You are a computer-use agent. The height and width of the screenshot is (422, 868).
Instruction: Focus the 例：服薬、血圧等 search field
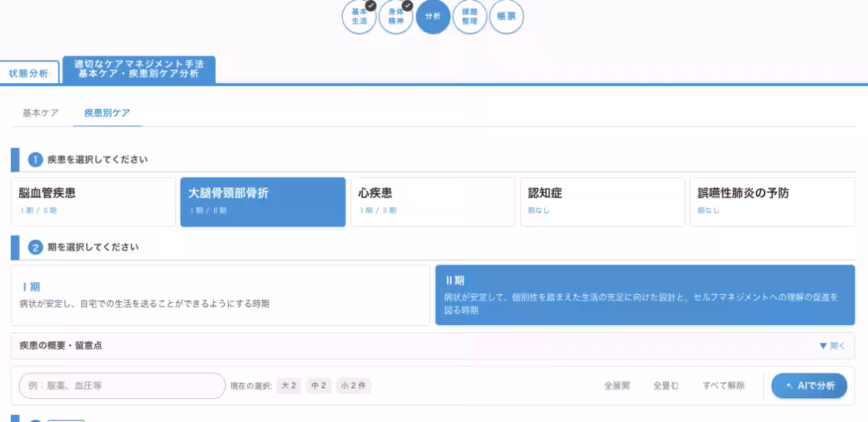point(122,386)
